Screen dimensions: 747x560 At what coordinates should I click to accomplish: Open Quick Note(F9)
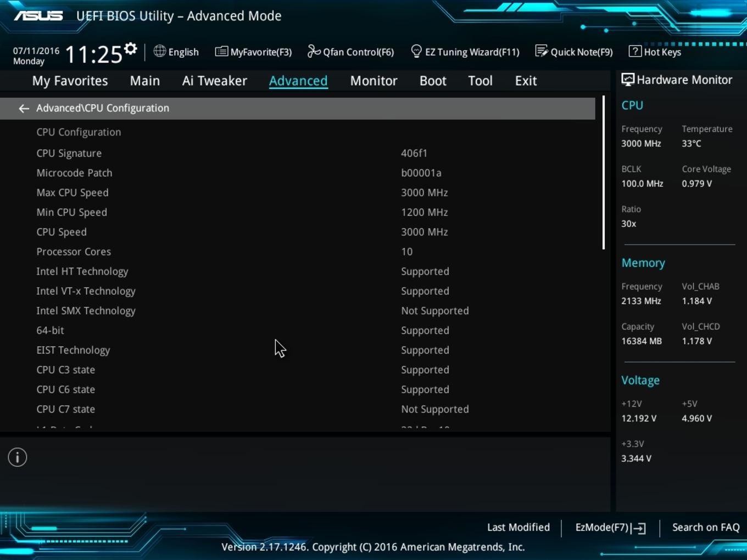(574, 52)
